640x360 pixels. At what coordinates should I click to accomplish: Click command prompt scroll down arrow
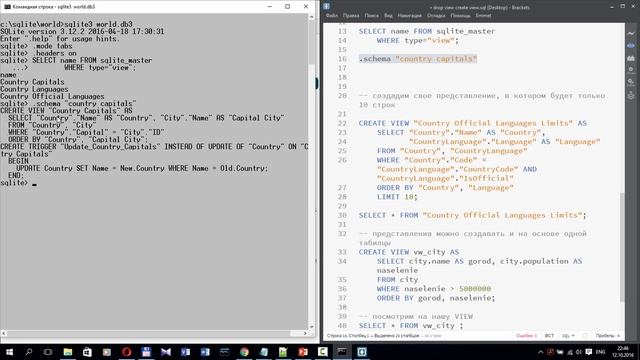pyautogui.click(x=312, y=327)
